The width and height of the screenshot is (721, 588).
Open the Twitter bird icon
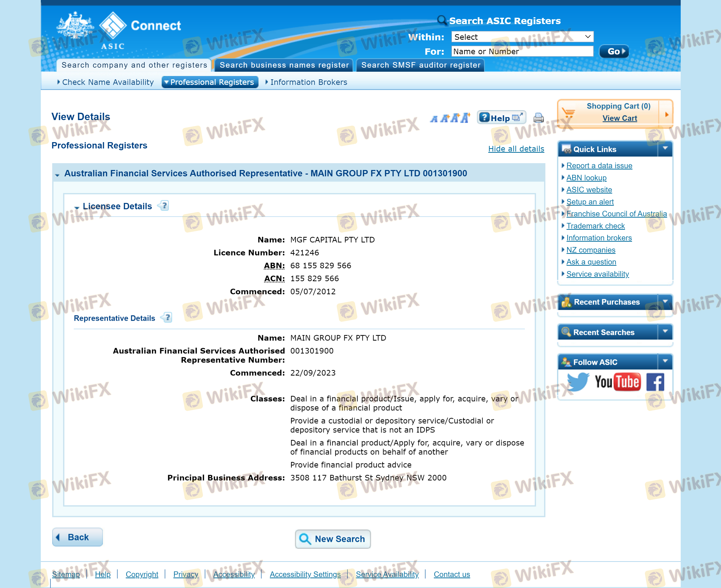[578, 382]
